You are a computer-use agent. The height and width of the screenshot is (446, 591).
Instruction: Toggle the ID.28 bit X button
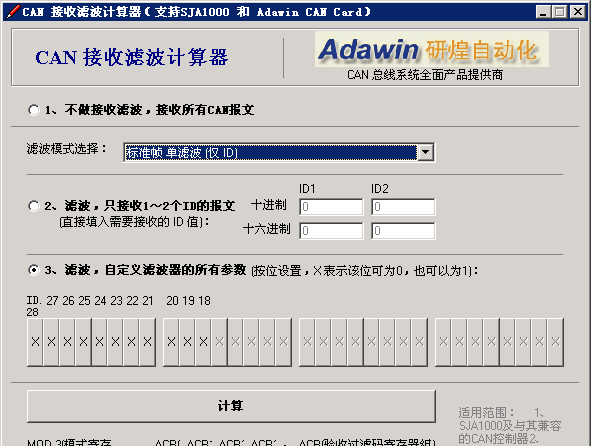click(35, 342)
